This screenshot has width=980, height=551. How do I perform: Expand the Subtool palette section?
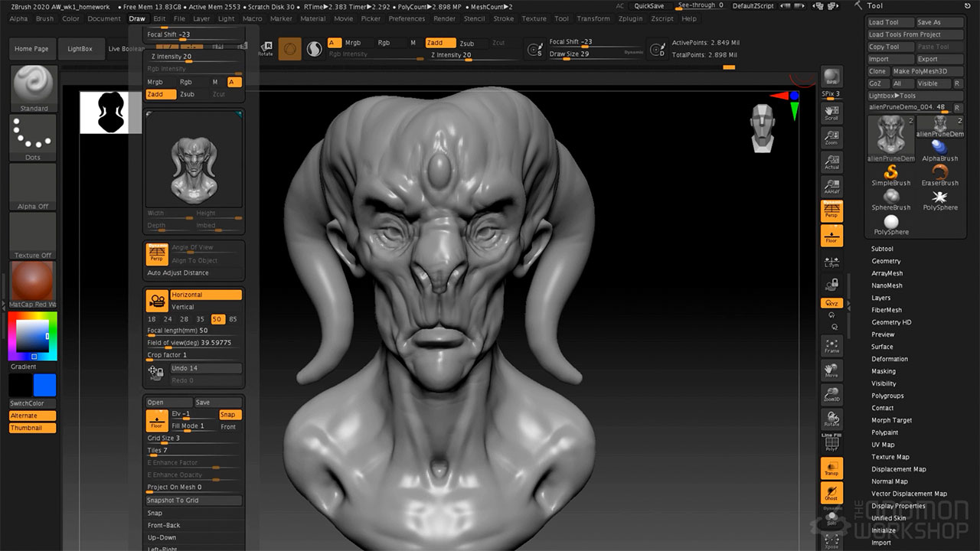(x=882, y=249)
